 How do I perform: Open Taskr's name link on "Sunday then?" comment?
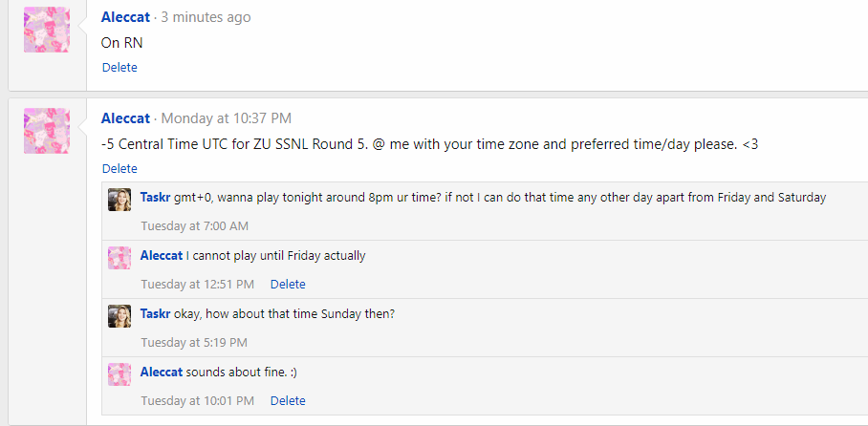pos(155,314)
